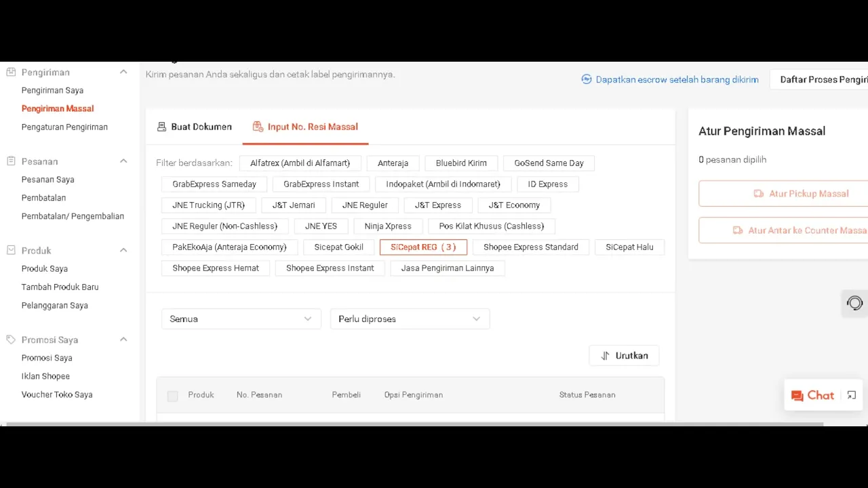Select Pengiriman Massal in sidebar
Viewport: 868px width, 488px height.
pyautogui.click(x=58, y=108)
